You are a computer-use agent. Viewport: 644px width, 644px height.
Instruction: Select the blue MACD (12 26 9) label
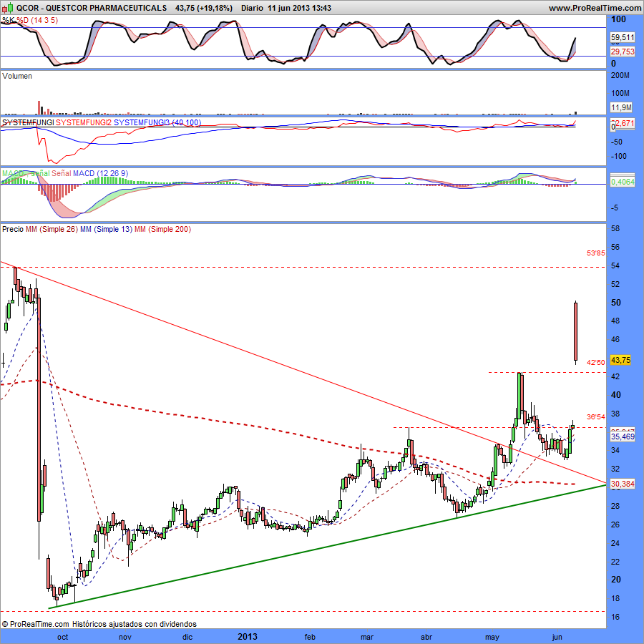click(x=100, y=173)
